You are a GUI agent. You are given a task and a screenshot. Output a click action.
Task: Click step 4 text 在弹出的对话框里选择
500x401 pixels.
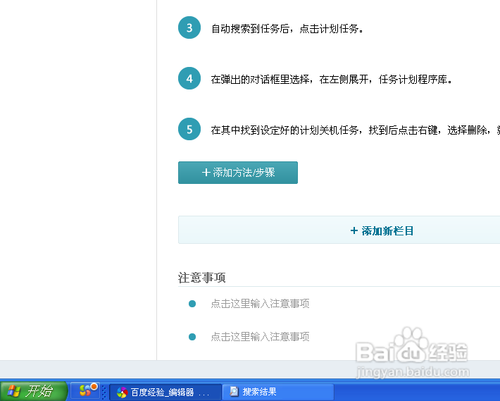pyautogui.click(x=260, y=79)
